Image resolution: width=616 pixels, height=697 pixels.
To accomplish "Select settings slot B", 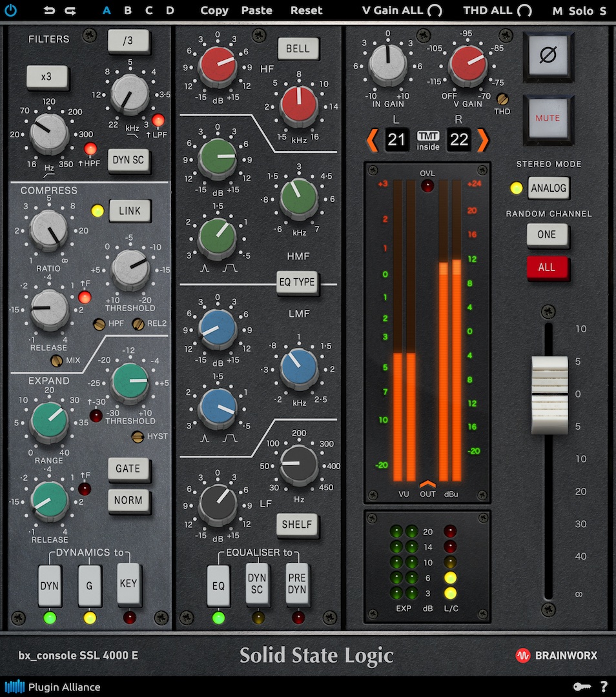I will [128, 10].
